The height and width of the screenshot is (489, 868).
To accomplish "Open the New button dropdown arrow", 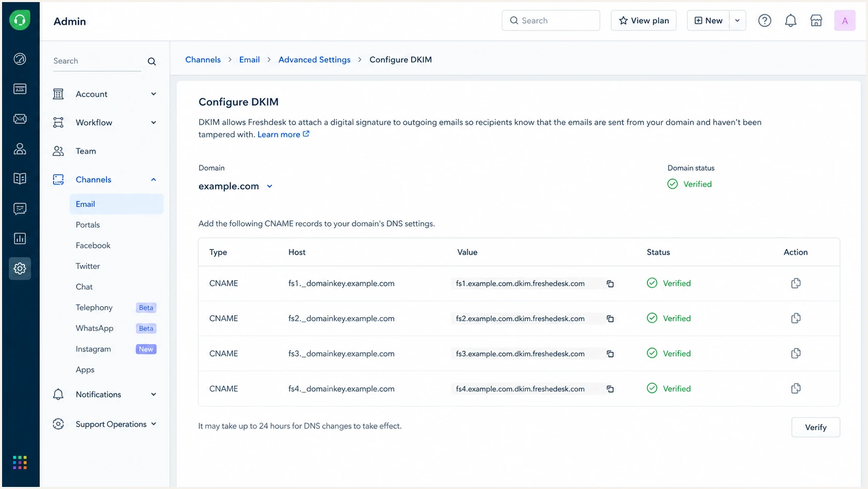I will pos(737,20).
